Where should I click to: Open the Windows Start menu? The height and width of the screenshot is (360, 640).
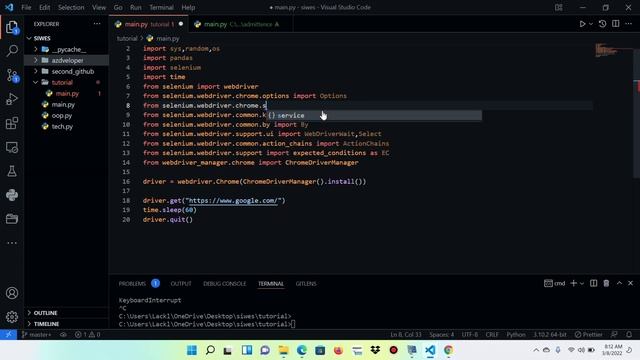[x=192, y=350]
